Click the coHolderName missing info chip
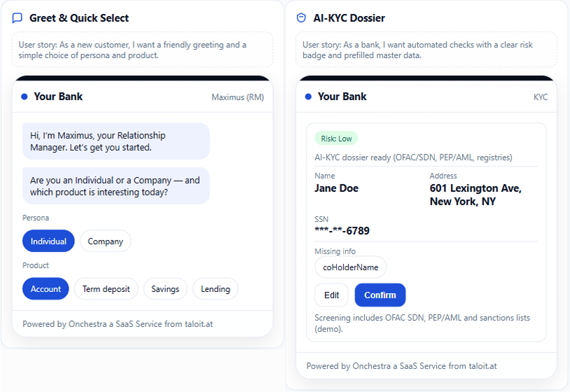Screen dimensions: 570x392 coord(350,267)
